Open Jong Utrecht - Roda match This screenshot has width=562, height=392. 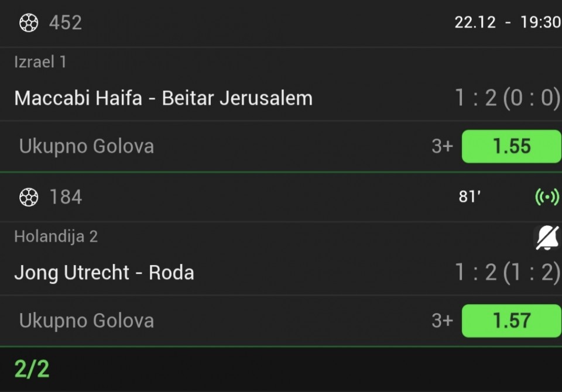pyautogui.click(x=104, y=273)
